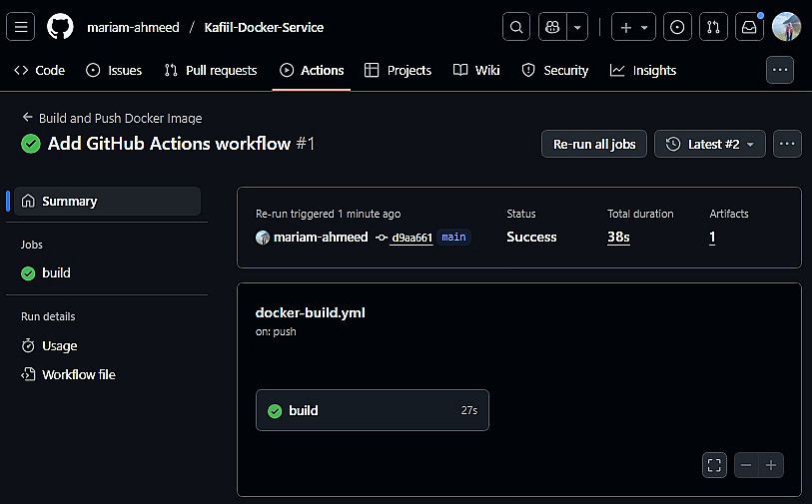Image resolution: width=812 pixels, height=504 pixels.
Task: Expand the Latest #2 attempts dropdown
Action: pos(710,144)
